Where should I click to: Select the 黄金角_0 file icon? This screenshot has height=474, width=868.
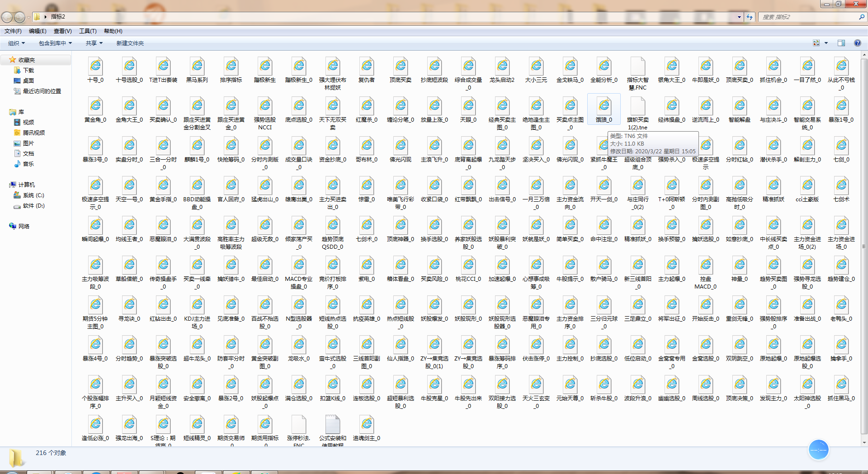point(95,106)
